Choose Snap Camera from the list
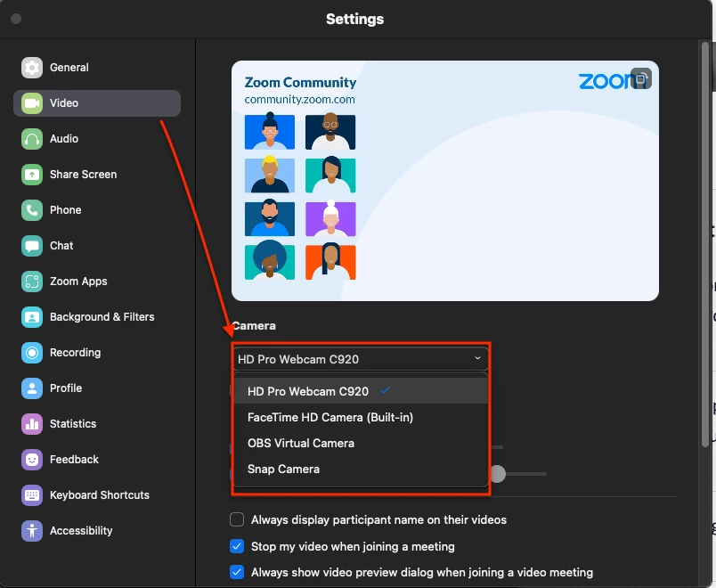 point(361,470)
